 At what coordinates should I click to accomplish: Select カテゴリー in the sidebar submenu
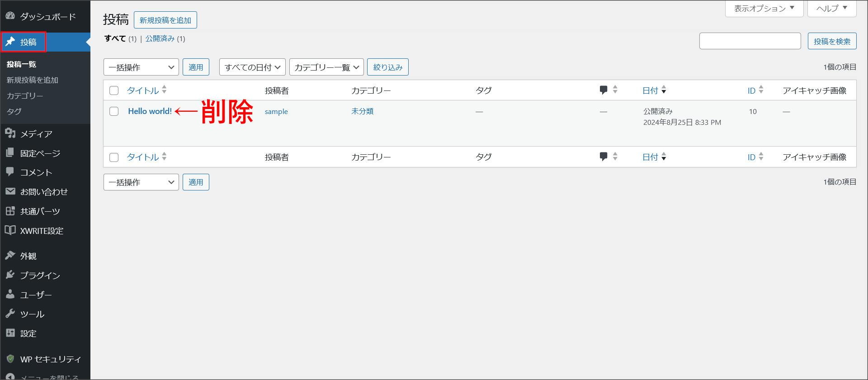[25, 96]
